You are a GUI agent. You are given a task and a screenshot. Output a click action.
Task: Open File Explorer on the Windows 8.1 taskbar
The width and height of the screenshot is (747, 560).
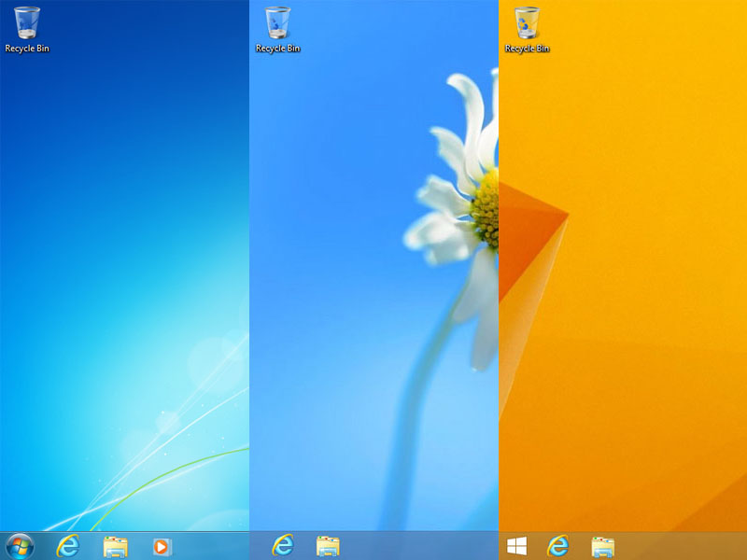[600, 547]
